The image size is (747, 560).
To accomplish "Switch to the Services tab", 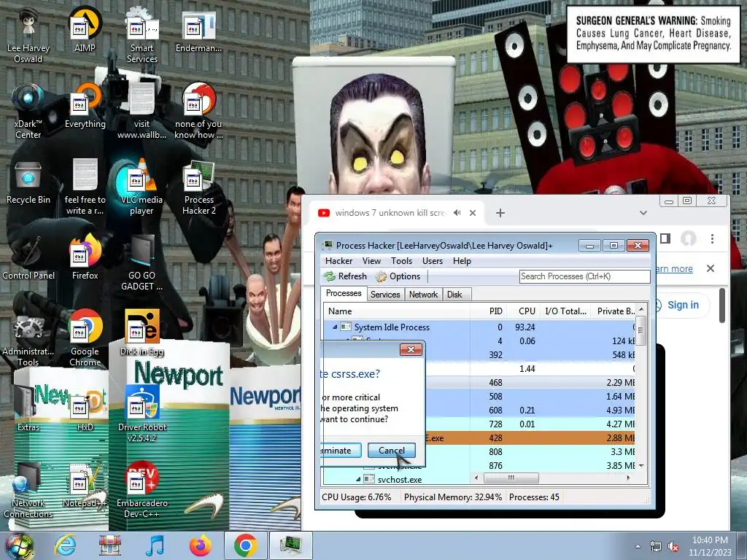I will tap(385, 295).
